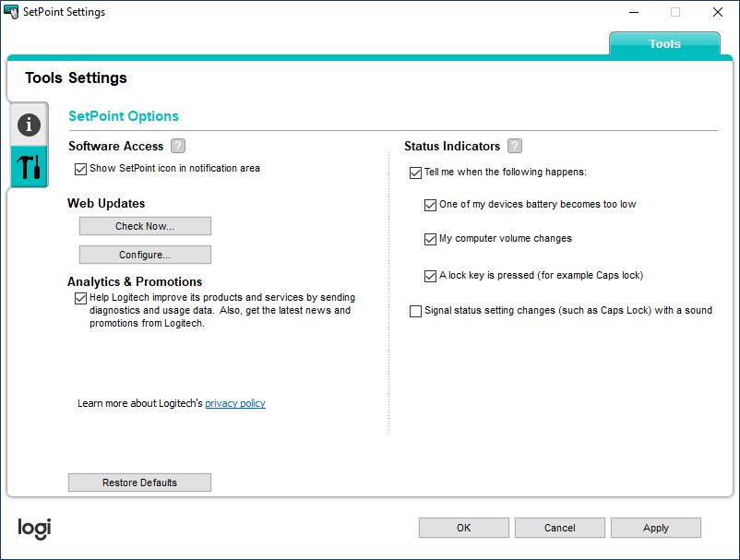The height and width of the screenshot is (560, 740).
Task: Click the Tools Settings title text
Action: coord(76,77)
